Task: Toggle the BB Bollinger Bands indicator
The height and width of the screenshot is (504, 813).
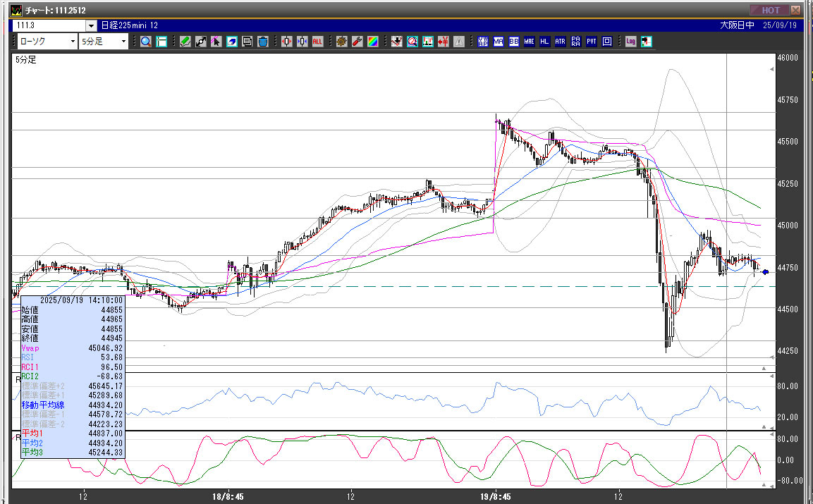Action: coord(514,42)
